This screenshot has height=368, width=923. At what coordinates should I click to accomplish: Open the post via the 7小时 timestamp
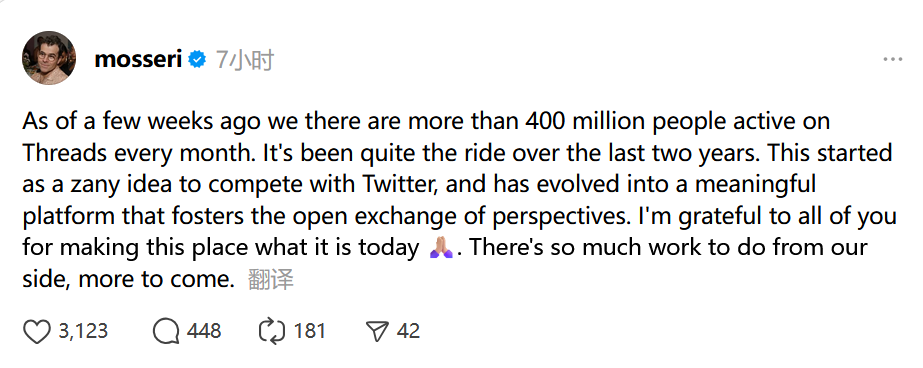(244, 60)
